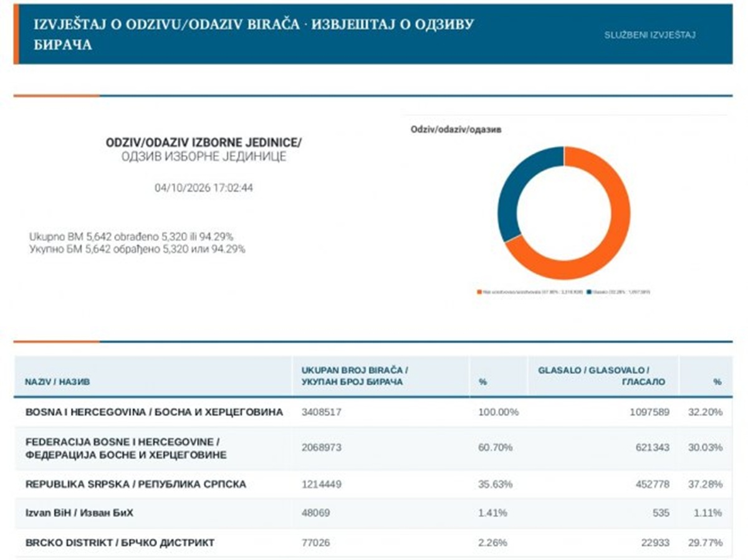Screen dimensions: 748x560
Task: Open the FEDERACIJA BOSNE I HERCEGOVINE row
Action: [x=373, y=448]
